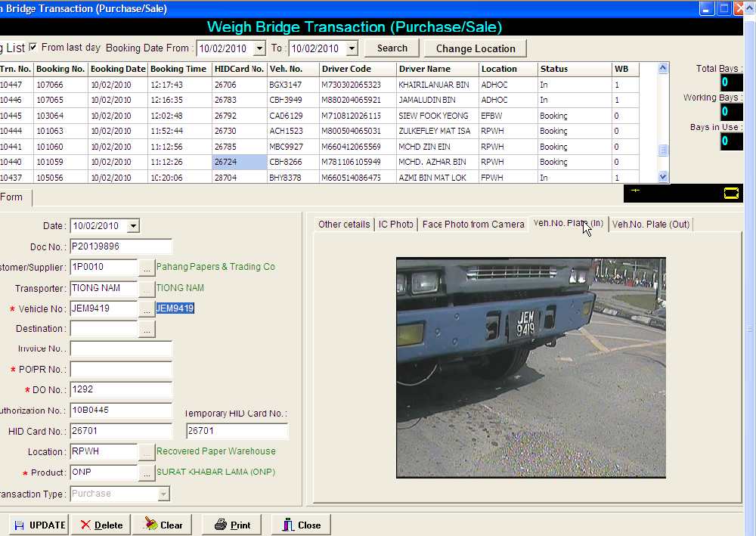
Task: Click the Location field browse ellipsis button
Action: (x=147, y=451)
